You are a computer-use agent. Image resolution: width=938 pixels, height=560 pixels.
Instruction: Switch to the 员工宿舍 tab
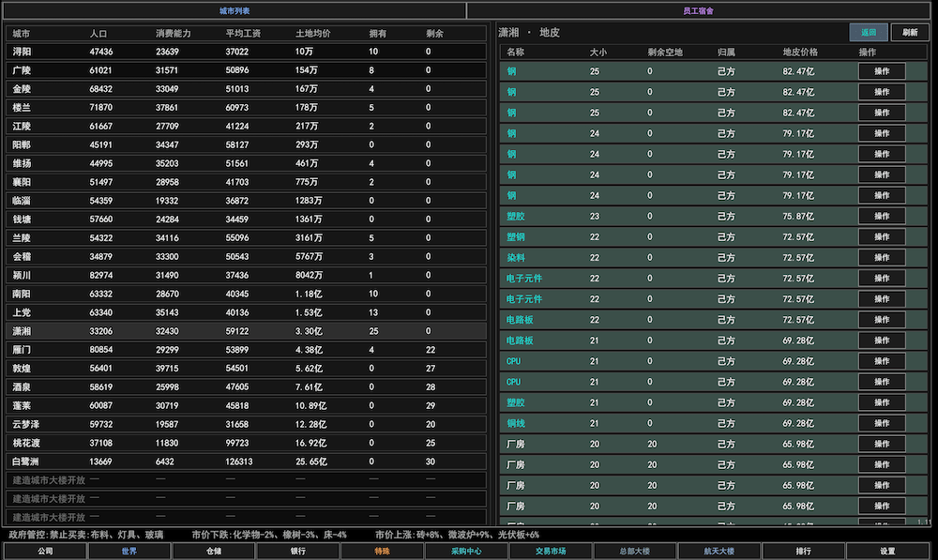[698, 10]
